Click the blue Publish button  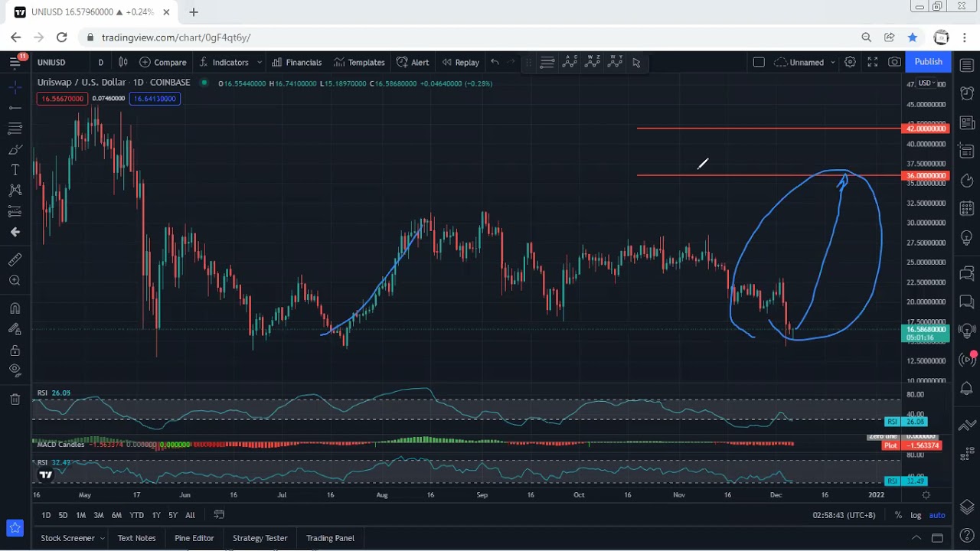[928, 61]
